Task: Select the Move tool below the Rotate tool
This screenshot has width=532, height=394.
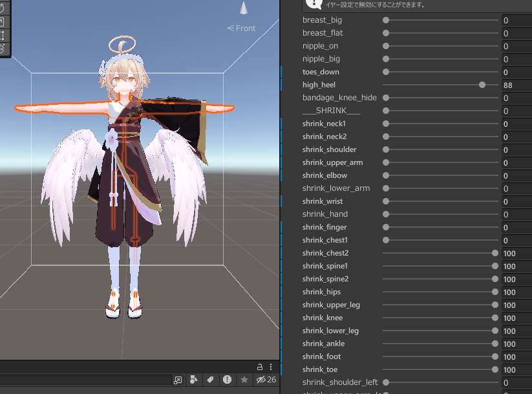Action: click(x=5, y=21)
